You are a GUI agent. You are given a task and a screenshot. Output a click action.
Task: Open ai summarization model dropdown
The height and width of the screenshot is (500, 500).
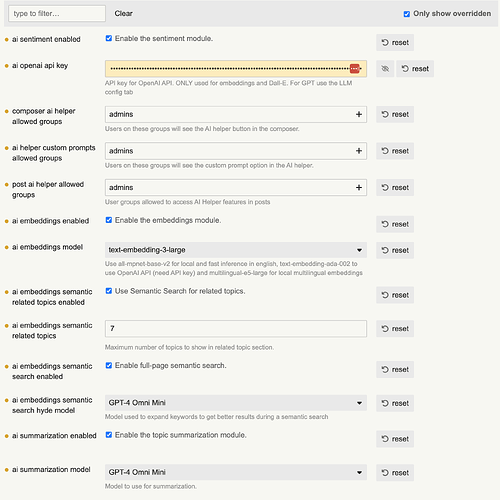tap(236, 472)
